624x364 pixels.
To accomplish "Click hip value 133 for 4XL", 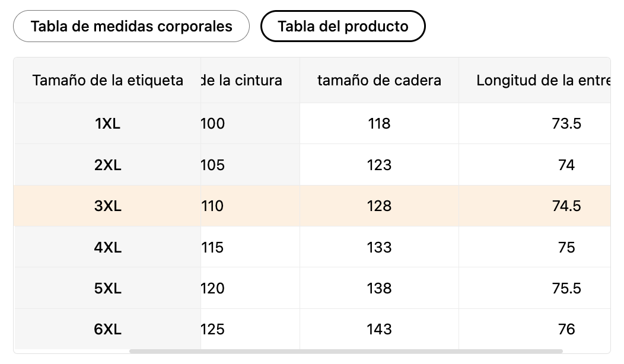I will coord(379,247).
